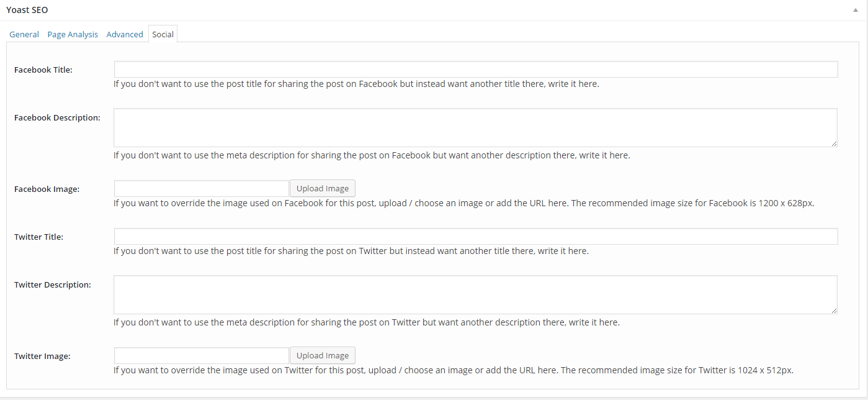
Task: Select the Advanced tab
Action: (124, 34)
